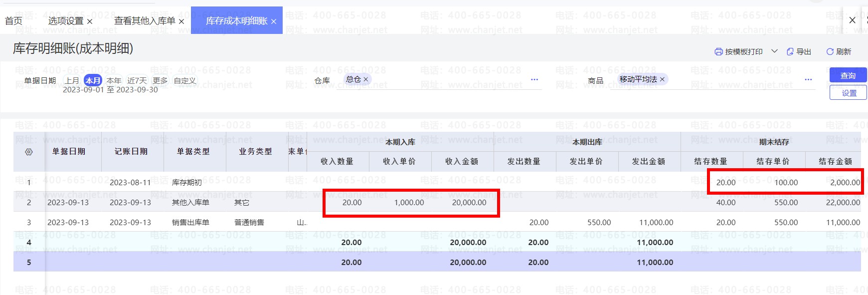Close the 查看其他入库单 tab
The height and width of the screenshot is (295, 868).
(181, 21)
